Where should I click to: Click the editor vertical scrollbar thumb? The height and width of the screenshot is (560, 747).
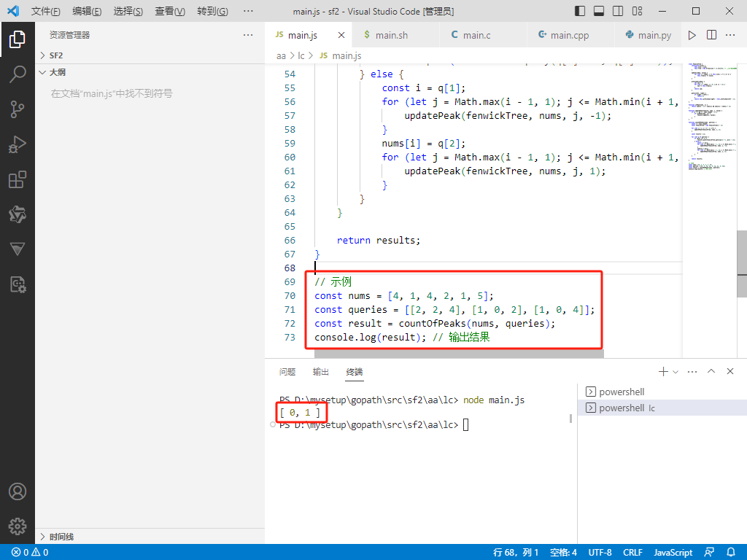click(x=742, y=264)
